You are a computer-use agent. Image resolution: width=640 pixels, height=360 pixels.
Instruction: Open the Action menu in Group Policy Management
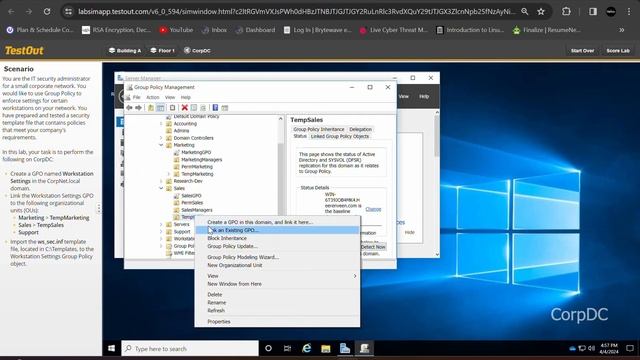(x=153, y=98)
